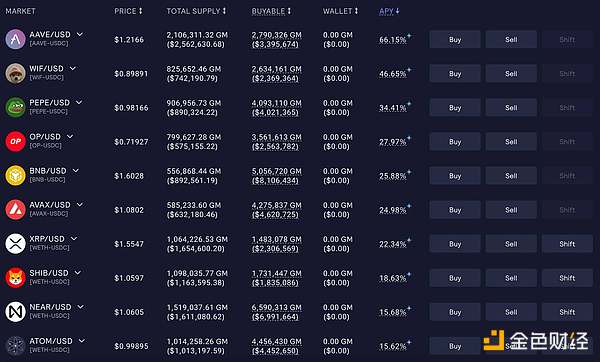
Task: Click the 66.15% APY value for AAVE
Action: [x=393, y=40]
